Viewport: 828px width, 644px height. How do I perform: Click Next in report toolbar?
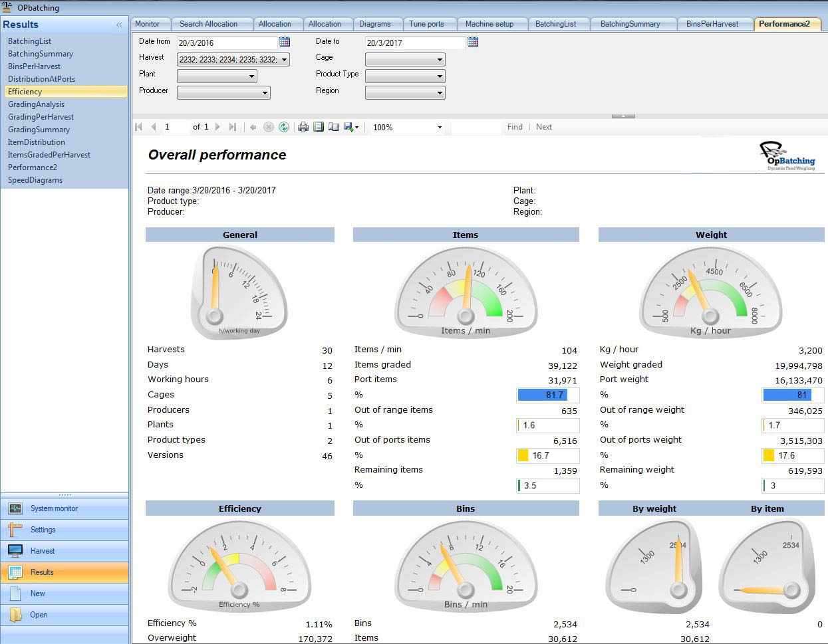click(544, 127)
